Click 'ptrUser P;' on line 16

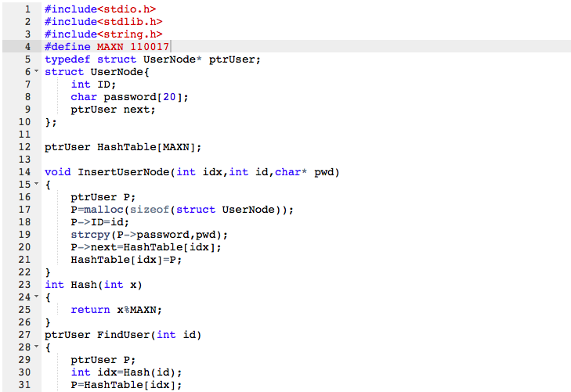(103, 197)
